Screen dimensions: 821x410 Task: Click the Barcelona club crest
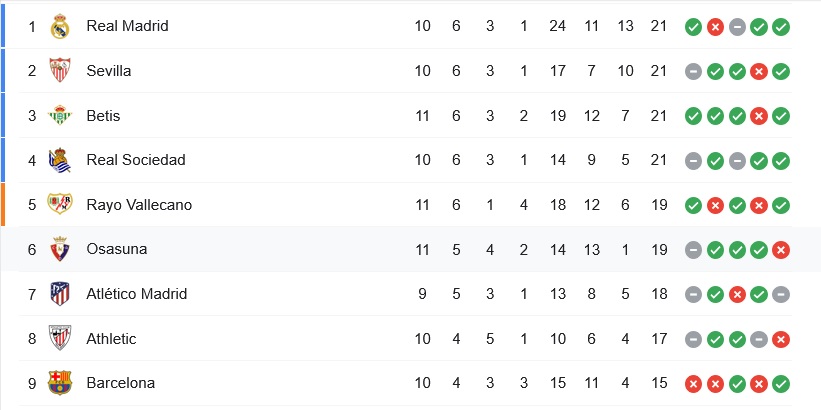coord(60,383)
